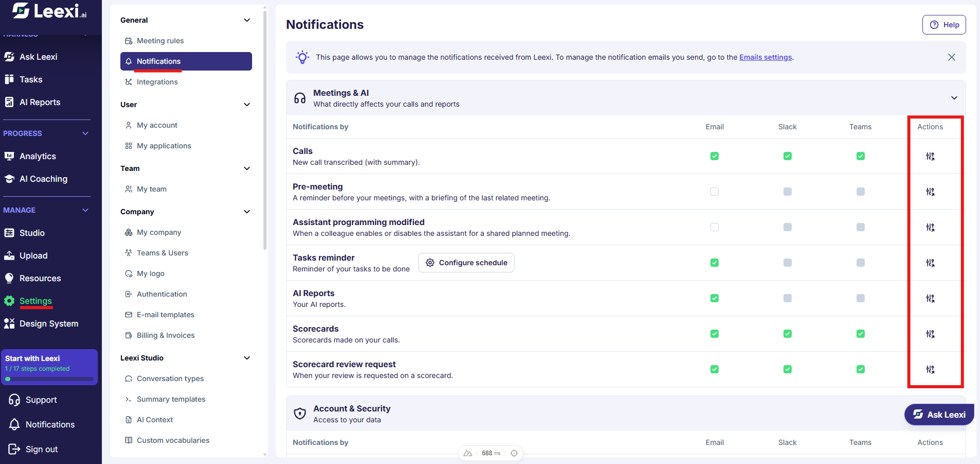980x464 pixels.
Task: Uncheck Scorecard review request Teams checkbox
Action: [861, 369]
